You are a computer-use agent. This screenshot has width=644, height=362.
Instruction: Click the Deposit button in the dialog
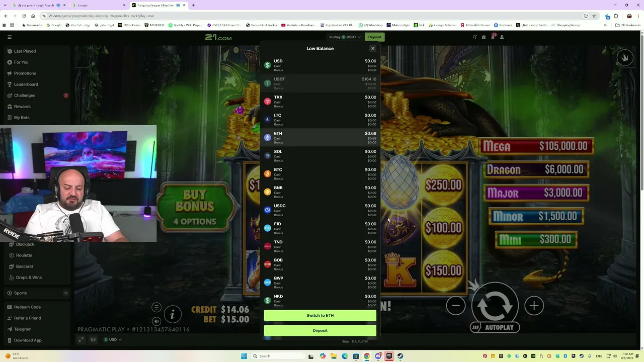tap(320, 330)
